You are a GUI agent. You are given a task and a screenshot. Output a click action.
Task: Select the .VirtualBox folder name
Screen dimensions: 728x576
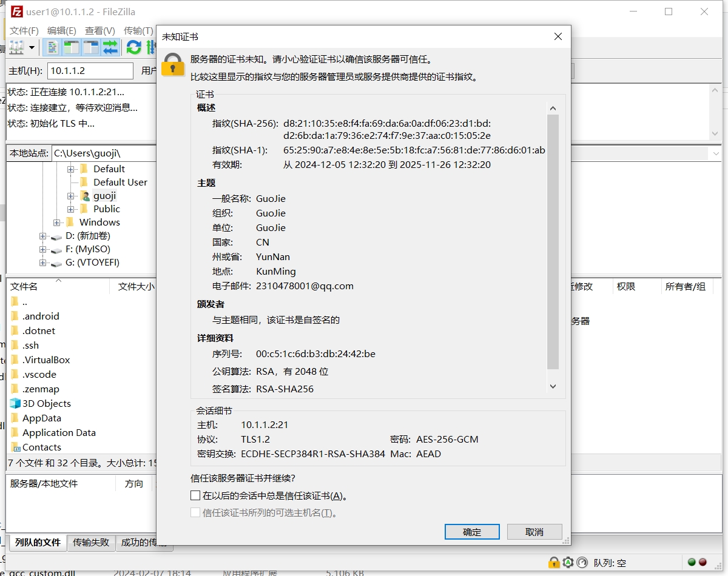tap(46, 360)
